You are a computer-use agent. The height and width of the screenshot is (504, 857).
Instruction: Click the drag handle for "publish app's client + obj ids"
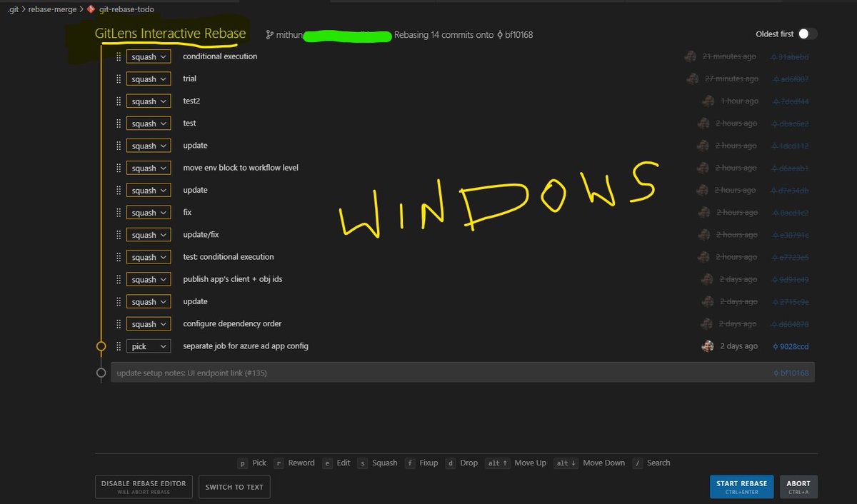pos(117,278)
